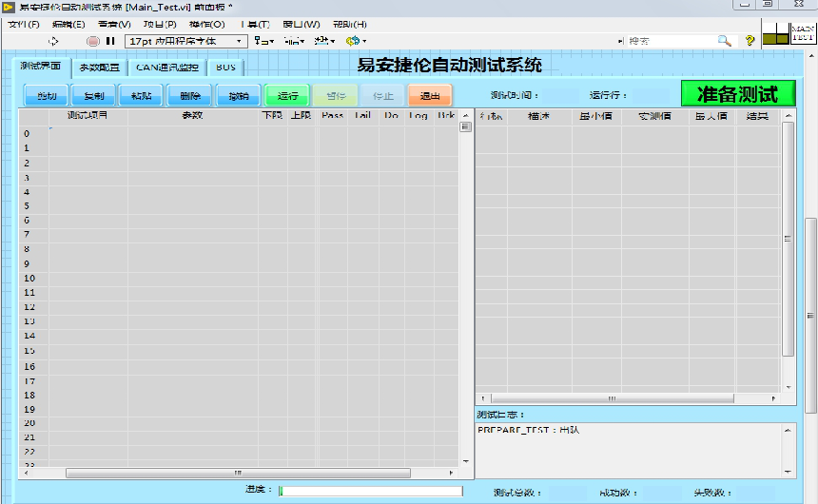Screen dimensions: 818x504
Task: Open the Distribute Objects toolbar dropdown
Action: 294,41
